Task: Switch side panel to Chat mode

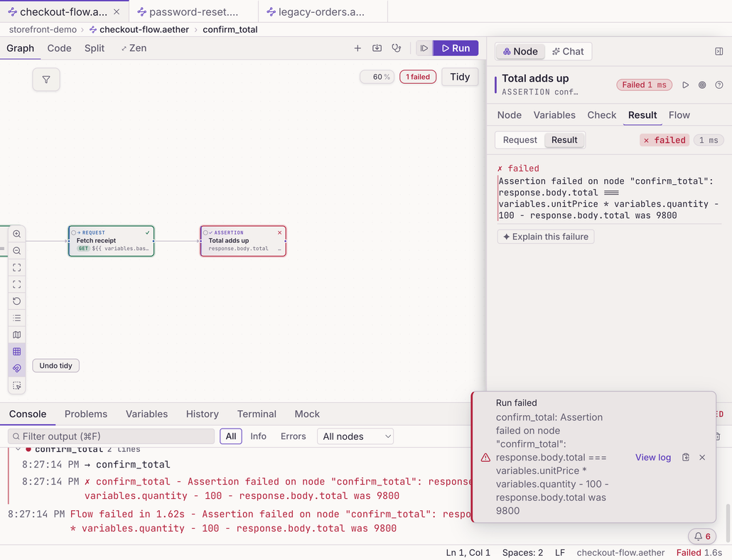Action: pyautogui.click(x=568, y=51)
